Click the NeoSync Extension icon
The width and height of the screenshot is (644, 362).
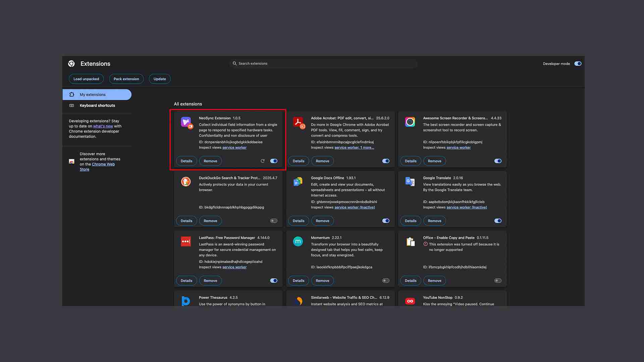tap(186, 122)
